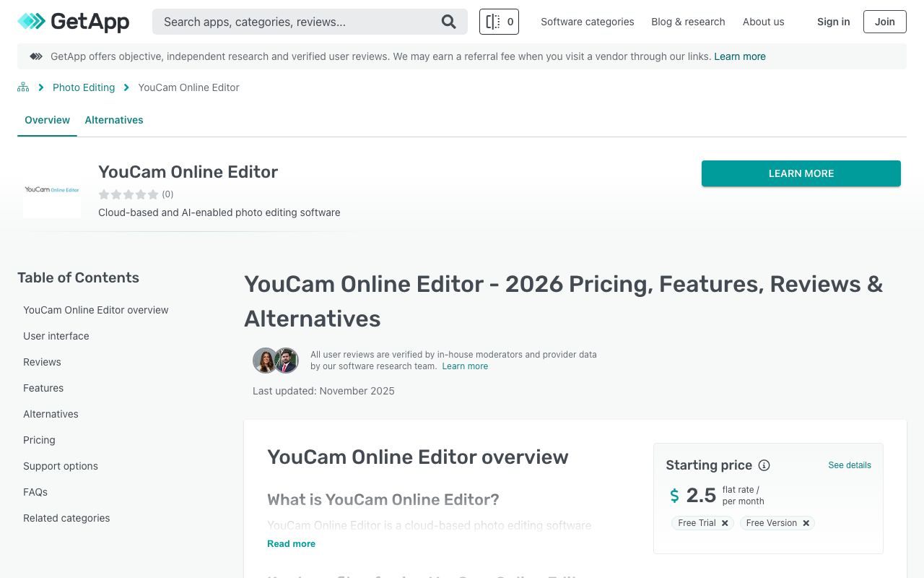
Task: Open Software categories menu
Action: click(x=588, y=22)
